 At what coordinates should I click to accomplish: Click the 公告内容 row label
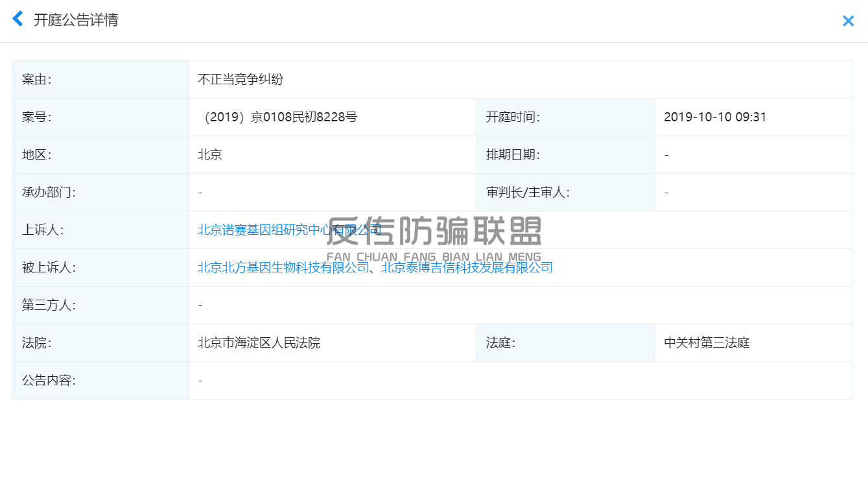click(49, 381)
